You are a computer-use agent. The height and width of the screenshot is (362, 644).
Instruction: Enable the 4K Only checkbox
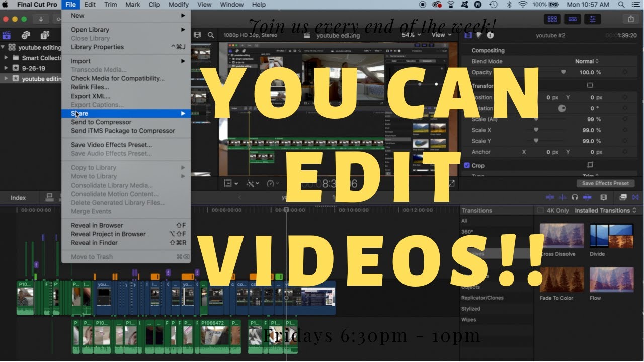540,210
